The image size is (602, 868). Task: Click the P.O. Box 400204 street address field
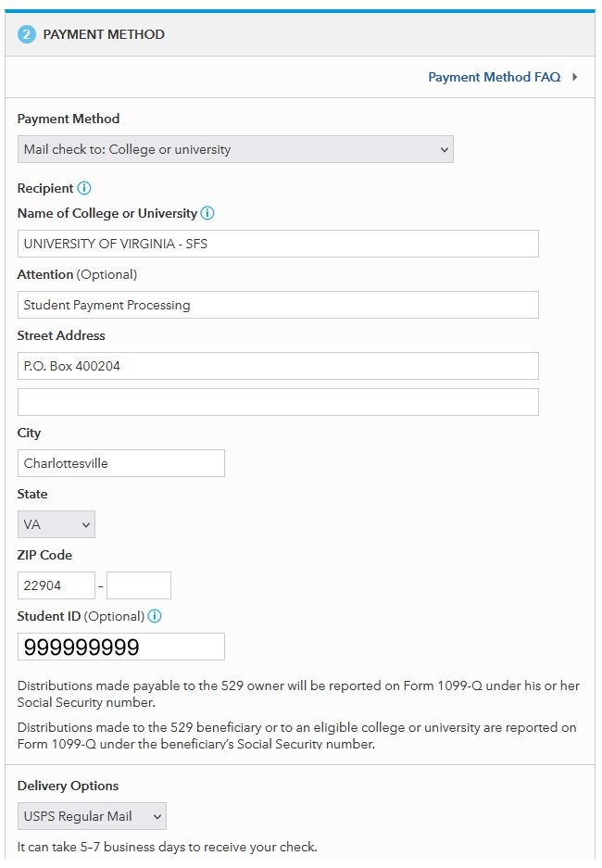[x=278, y=366]
